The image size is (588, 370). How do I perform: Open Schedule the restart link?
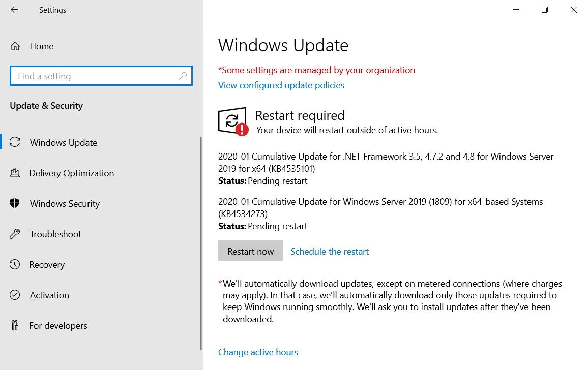329,252
